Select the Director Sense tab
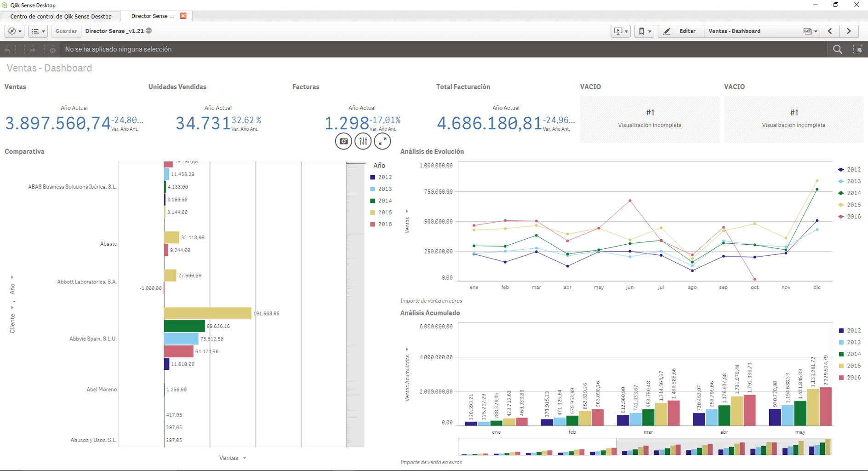The image size is (868, 471). (153, 16)
